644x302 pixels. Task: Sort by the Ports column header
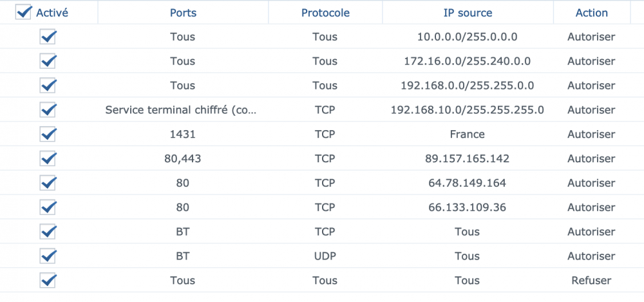[x=183, y=13]
